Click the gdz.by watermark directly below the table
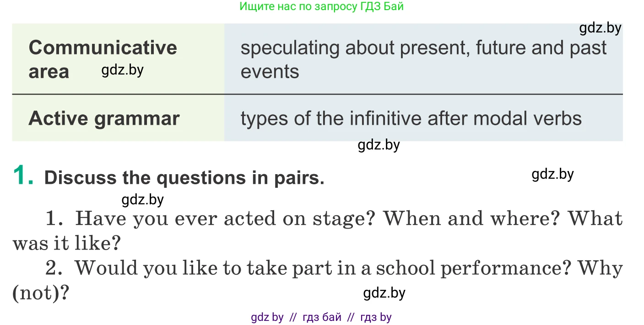The image size is (644, 325). point(379,145)
